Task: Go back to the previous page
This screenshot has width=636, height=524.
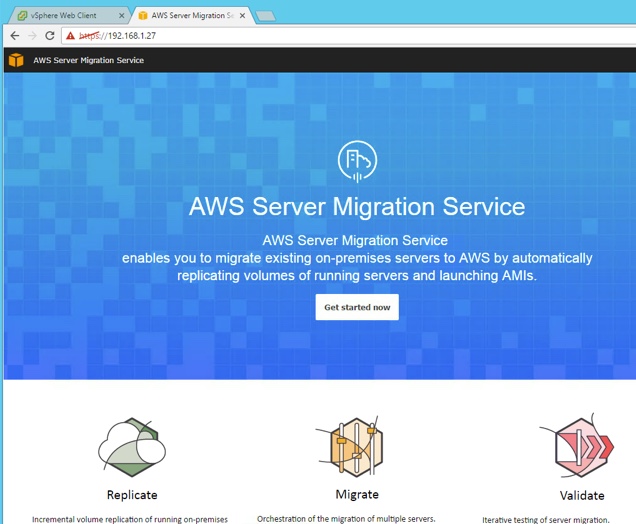Action: point(15,36)
